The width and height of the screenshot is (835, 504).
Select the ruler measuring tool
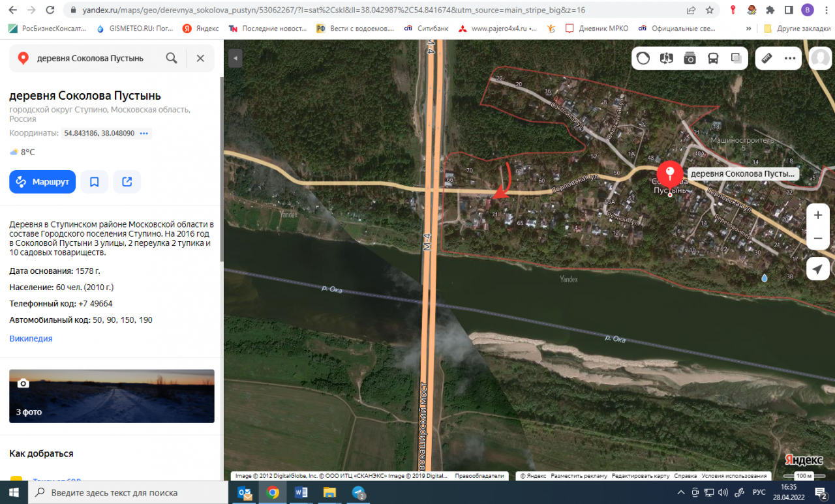click(x=767, y=58)
